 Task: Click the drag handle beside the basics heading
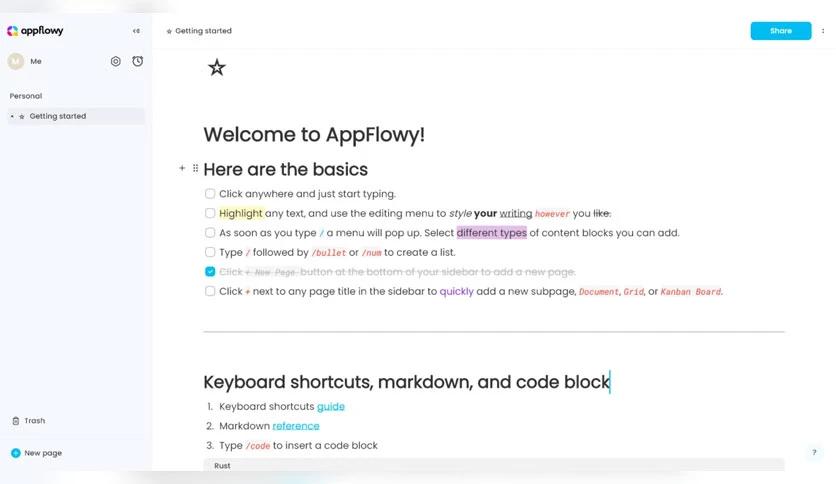tap(195, 169)
